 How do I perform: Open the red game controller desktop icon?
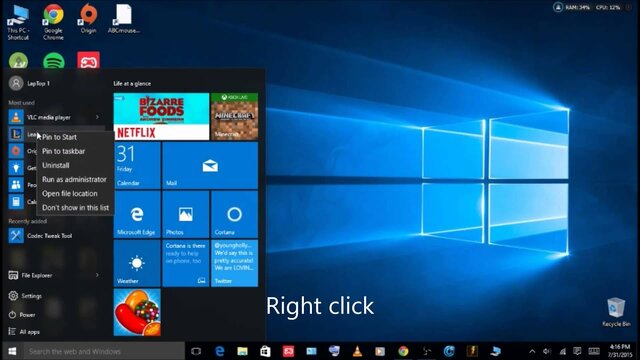point(88,60)
